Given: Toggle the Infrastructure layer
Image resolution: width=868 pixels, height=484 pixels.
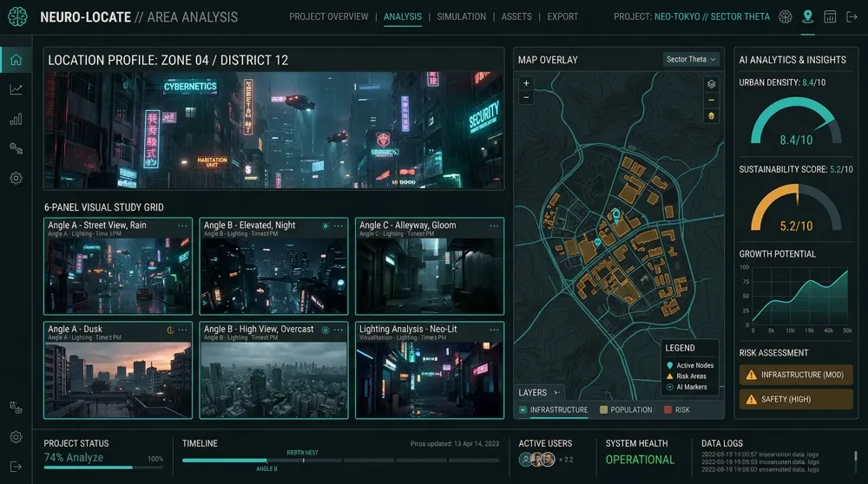Looking at the screenshot, I should point(553,410).
